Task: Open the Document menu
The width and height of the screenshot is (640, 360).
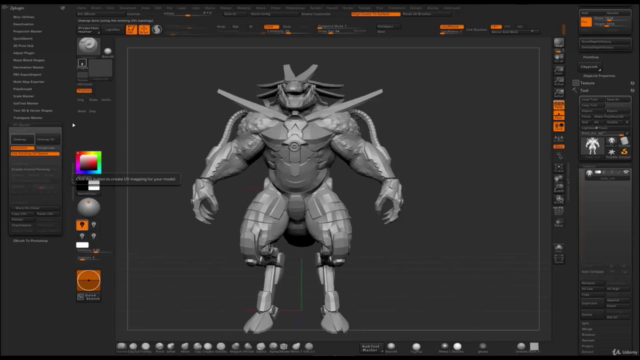Action: [x=128, y=8]
